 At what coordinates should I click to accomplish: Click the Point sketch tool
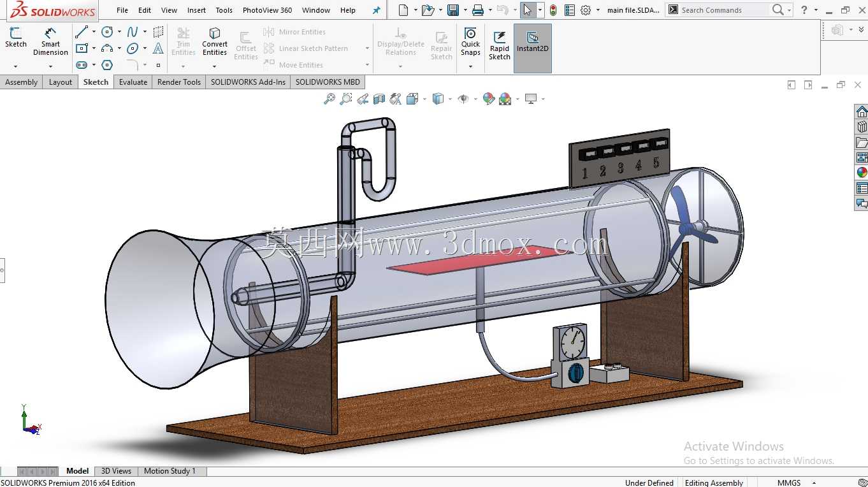[158, 65]
